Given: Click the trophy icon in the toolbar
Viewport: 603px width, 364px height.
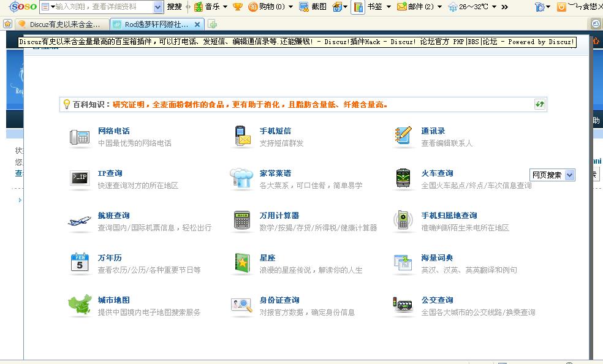Looking at the screenshot, I should (238, 7).
